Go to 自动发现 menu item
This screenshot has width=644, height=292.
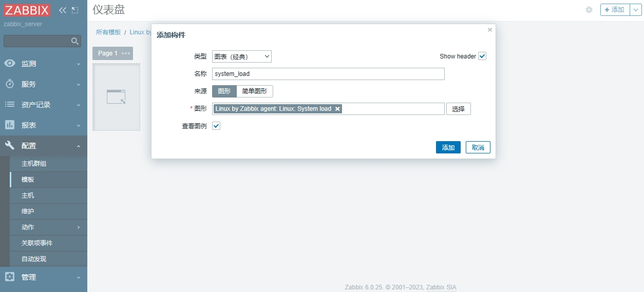point(34,259)
